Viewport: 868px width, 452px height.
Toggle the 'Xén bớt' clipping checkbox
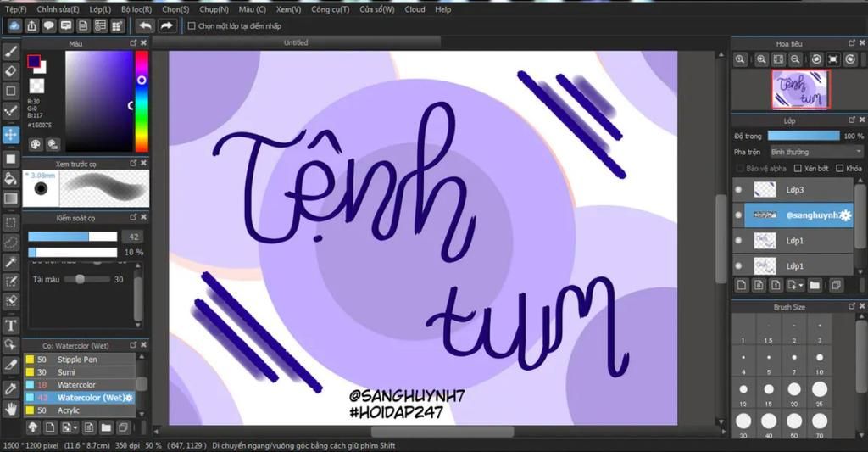798,169
